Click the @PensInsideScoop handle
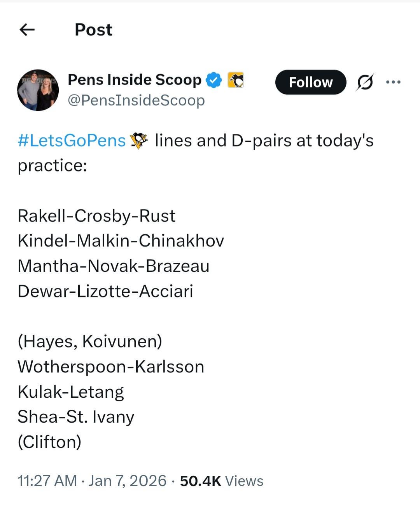Image resolution: width=420 pixels, height=507 pixels. (136, 100)
